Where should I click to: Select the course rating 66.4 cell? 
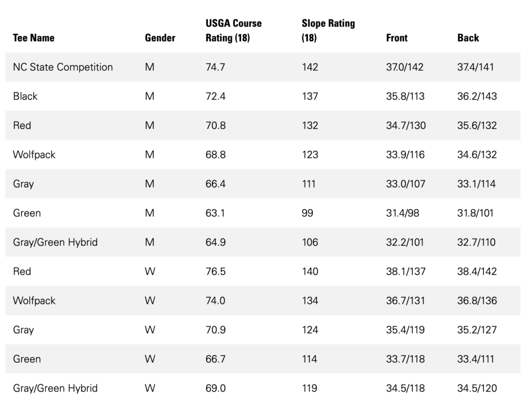[216, 184]
